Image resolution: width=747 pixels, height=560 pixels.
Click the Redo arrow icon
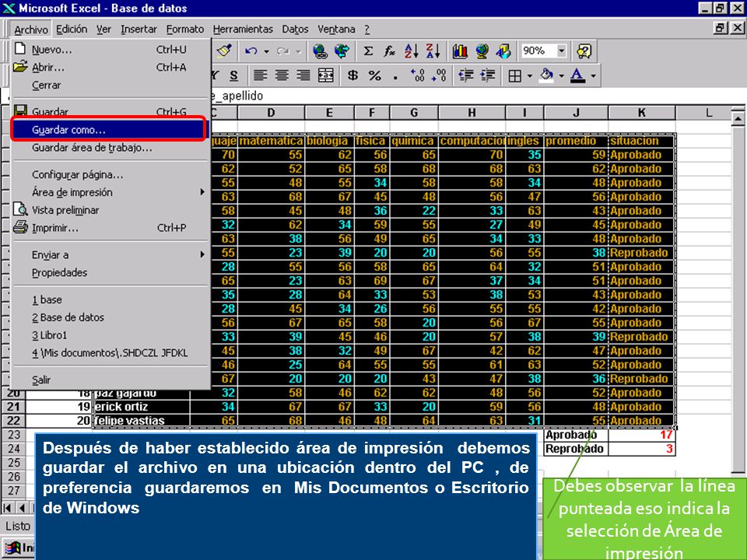283,51
